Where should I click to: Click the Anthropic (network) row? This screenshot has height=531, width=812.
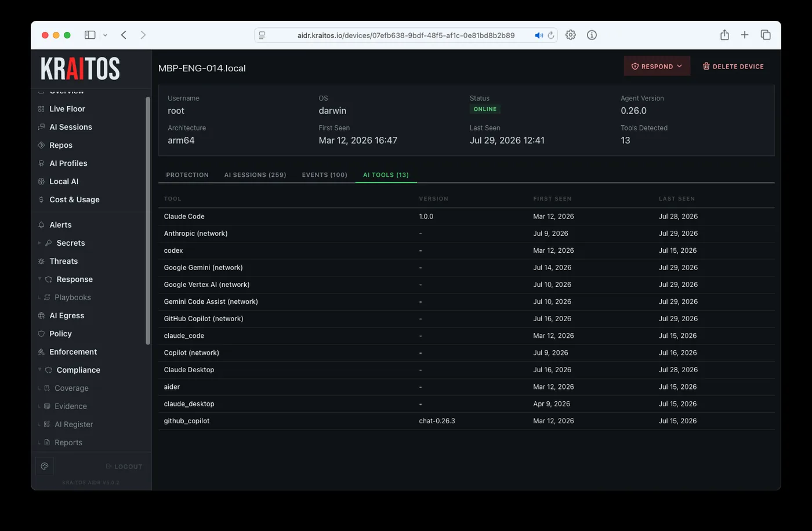coord(466,234)
